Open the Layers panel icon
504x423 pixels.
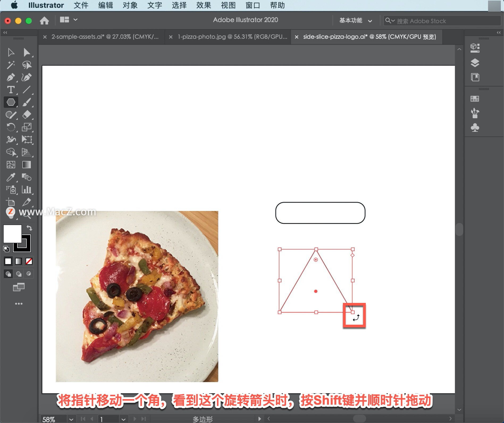click(475, 63)
